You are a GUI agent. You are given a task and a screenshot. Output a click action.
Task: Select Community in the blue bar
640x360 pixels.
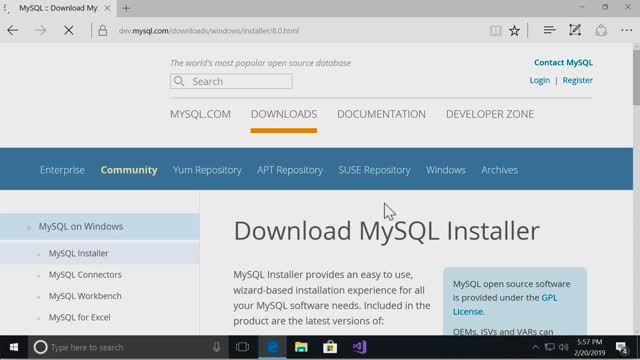click(x=129, y=170)
